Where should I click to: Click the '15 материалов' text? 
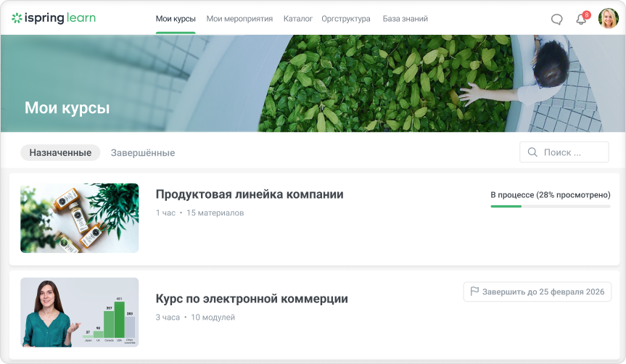click(215, 212)
